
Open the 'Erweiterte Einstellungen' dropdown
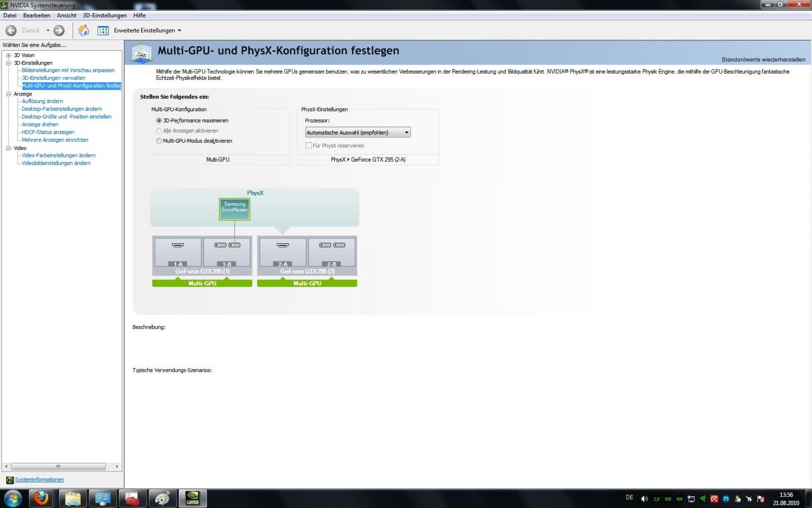coord(147,30)
